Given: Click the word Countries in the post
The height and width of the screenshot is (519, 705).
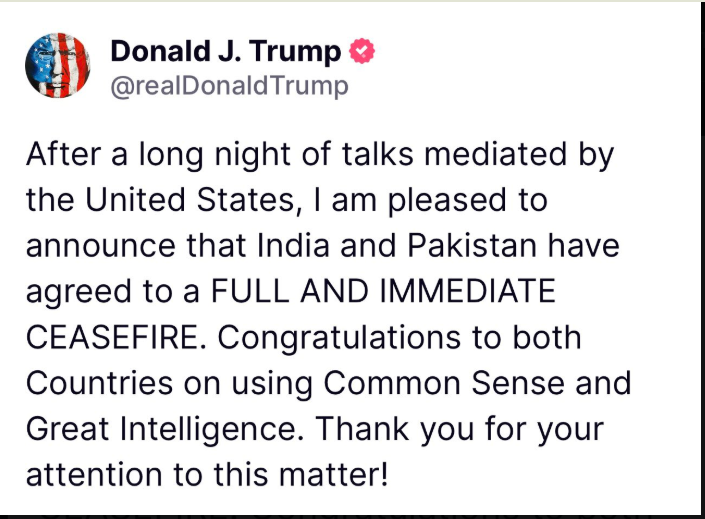Looking at the screenshot, I should pos(99,383).
